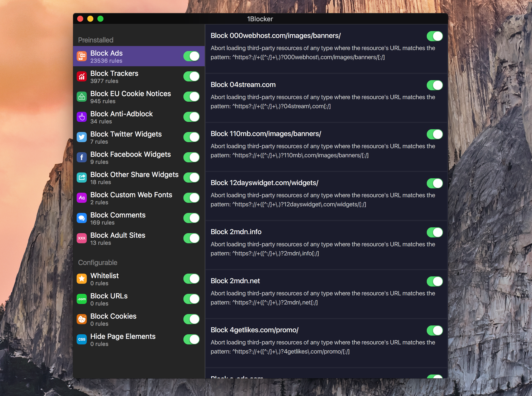Switch off the Block Adult Sites toggle
532x396 pixels.
191,238
